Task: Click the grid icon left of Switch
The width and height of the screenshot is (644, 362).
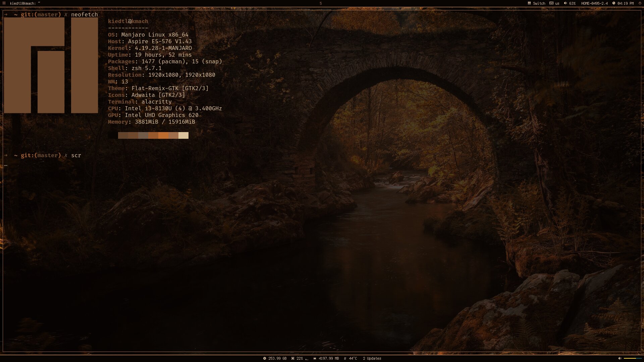Action: coord(529,3)
